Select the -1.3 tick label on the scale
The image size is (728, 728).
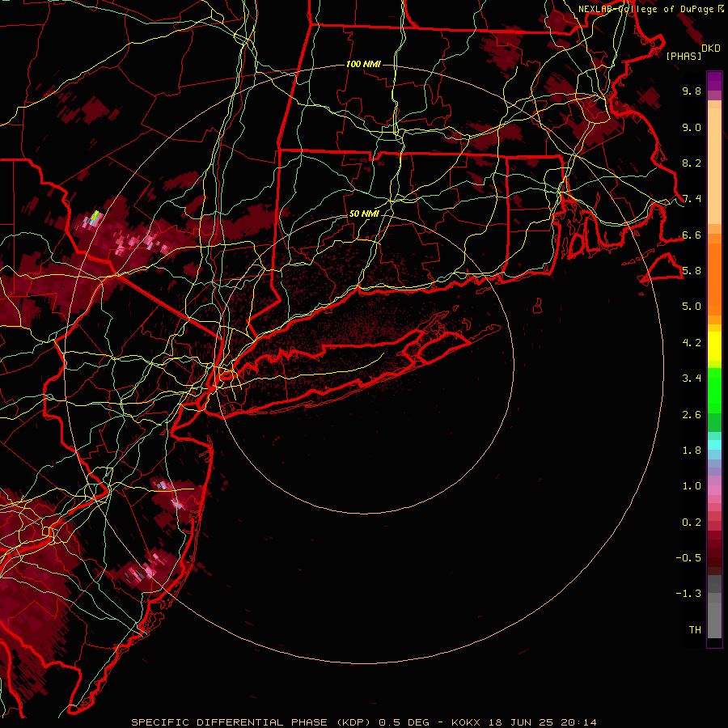point(688,594)
